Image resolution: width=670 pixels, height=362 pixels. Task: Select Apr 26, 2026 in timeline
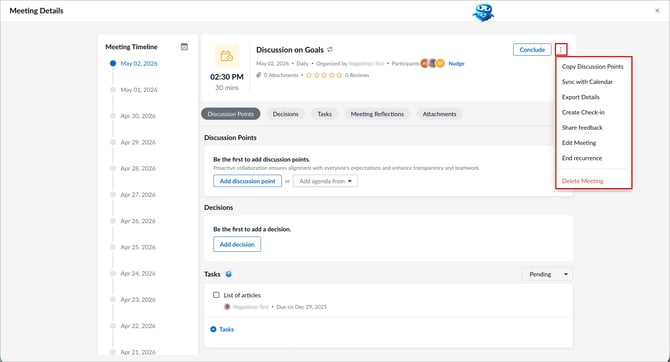(x=138, y=221)
